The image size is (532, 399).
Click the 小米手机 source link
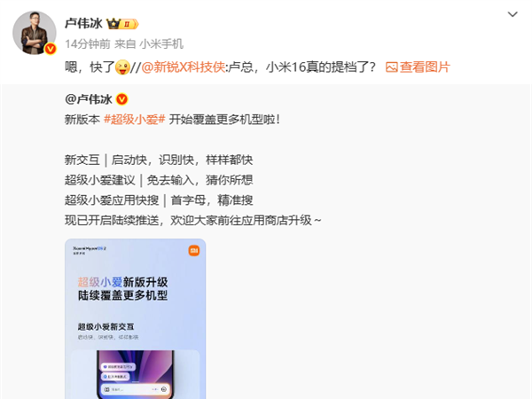(x=161, y=43)
